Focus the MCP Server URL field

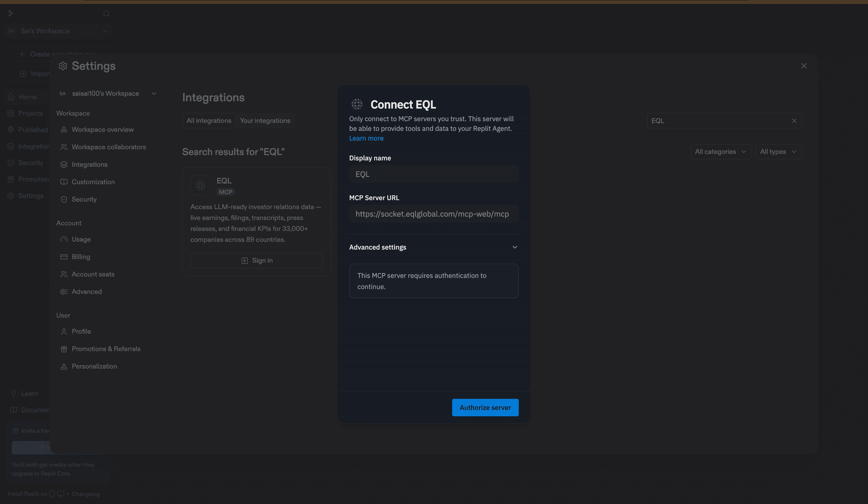point(434,214)
